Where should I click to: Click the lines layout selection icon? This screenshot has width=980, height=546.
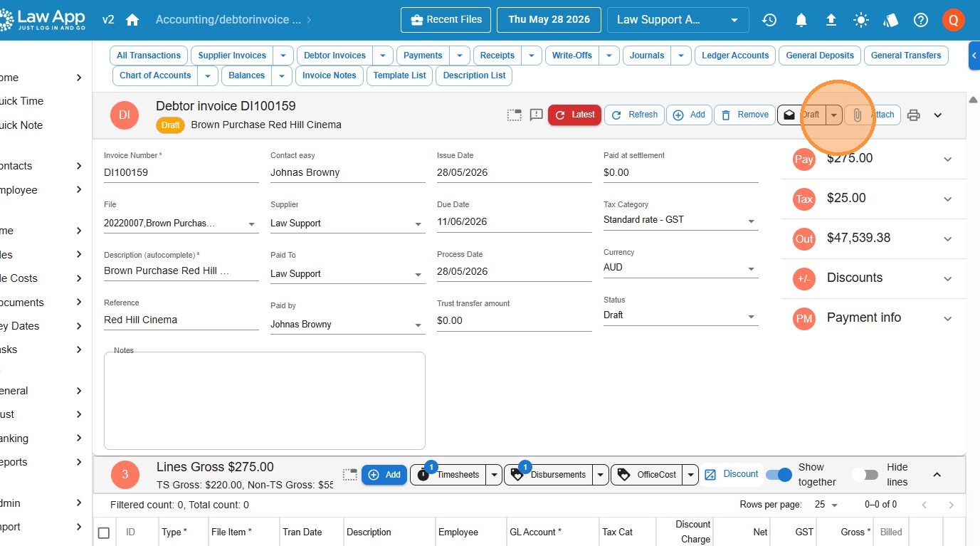click(x=349, y=475)
